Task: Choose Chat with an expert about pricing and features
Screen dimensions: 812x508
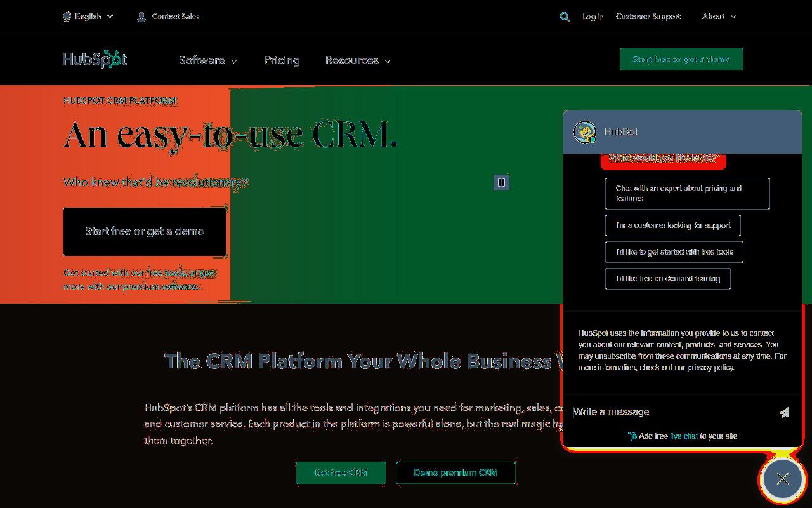Action: click(x=687, y=194)
